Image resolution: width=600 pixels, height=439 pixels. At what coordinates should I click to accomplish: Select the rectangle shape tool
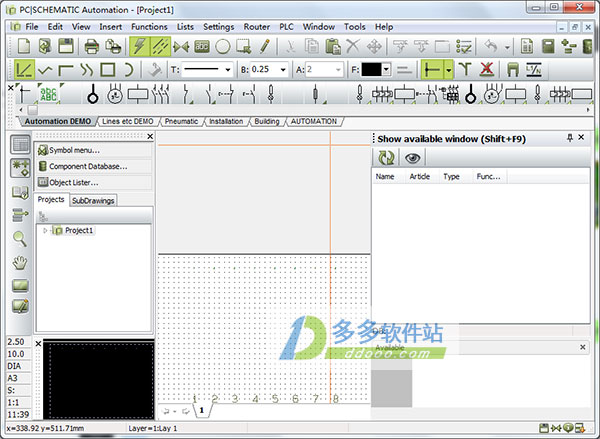click(108, 70)
